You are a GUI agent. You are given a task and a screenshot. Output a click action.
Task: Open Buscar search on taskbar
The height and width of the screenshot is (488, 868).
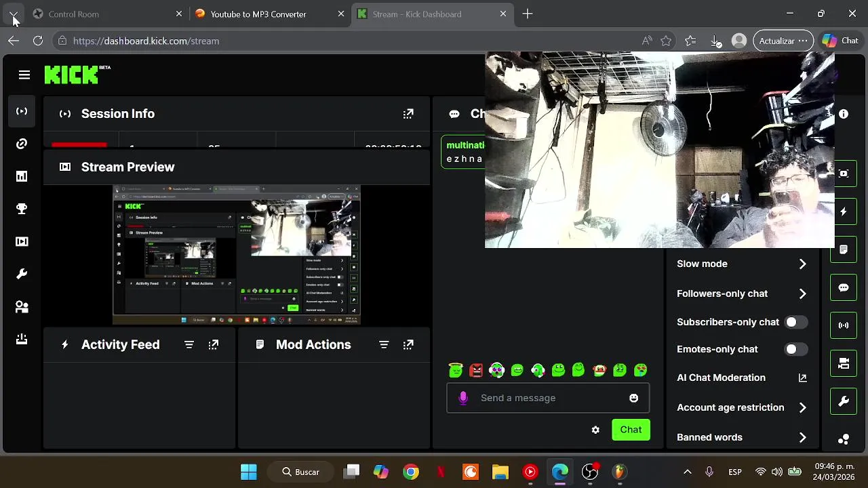(x=300, y=472)
